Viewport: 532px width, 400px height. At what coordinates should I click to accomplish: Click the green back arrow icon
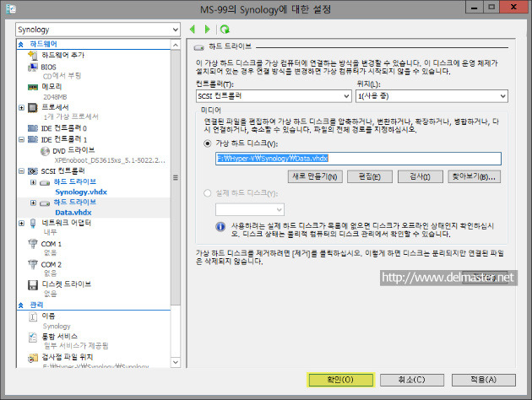[193, 30]
